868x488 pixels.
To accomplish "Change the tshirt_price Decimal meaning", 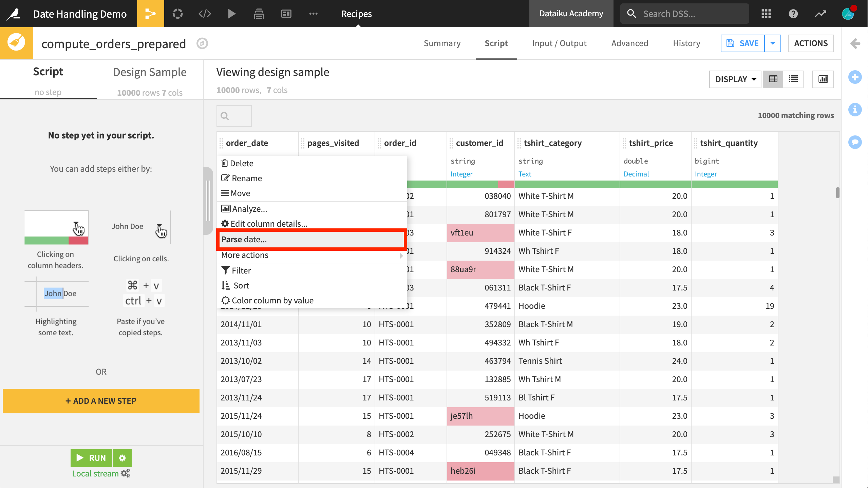I will tap(636, 174).
